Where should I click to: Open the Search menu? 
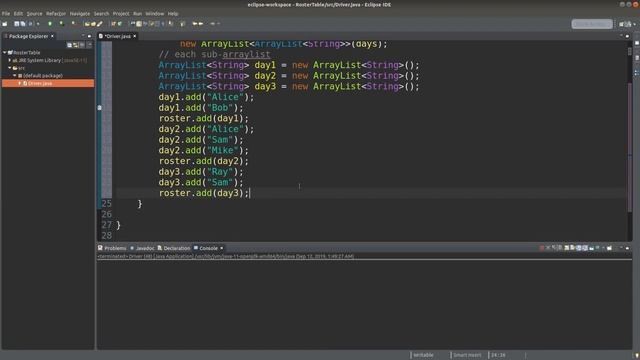pos(101,13)
